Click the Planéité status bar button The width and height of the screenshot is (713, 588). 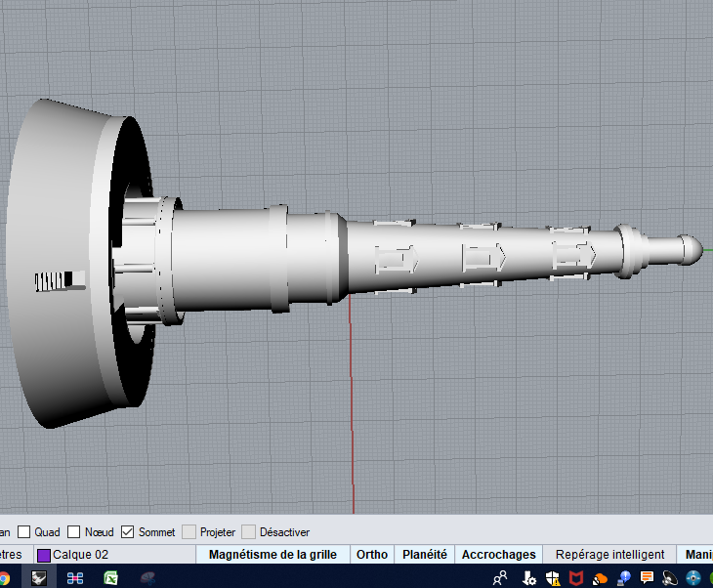tap(424, 555)
